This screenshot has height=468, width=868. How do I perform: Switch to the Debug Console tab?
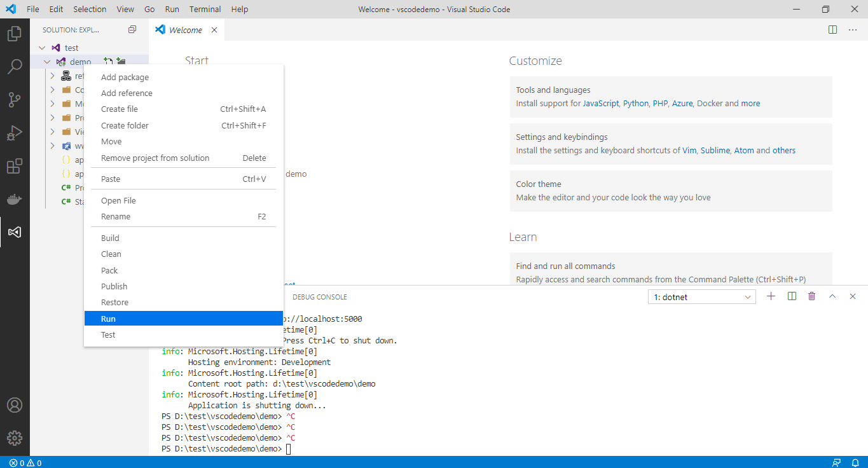(x=320, y=297)
